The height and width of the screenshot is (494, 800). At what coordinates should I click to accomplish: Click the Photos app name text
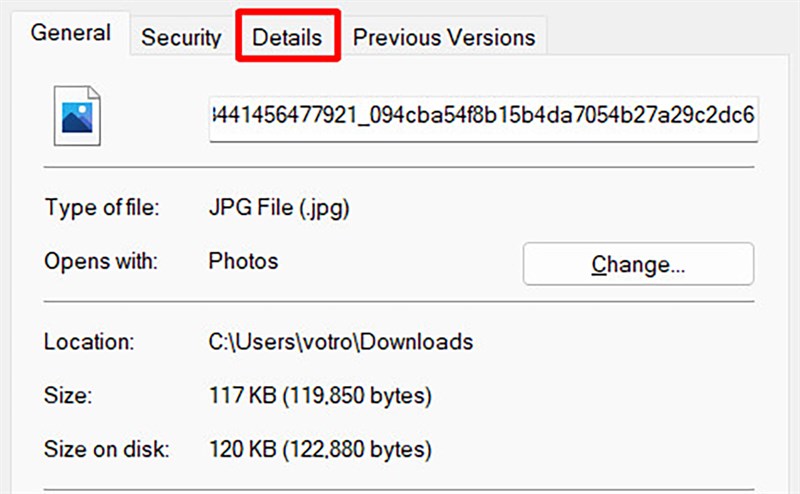pyautogui.click(x=243, y=262)
